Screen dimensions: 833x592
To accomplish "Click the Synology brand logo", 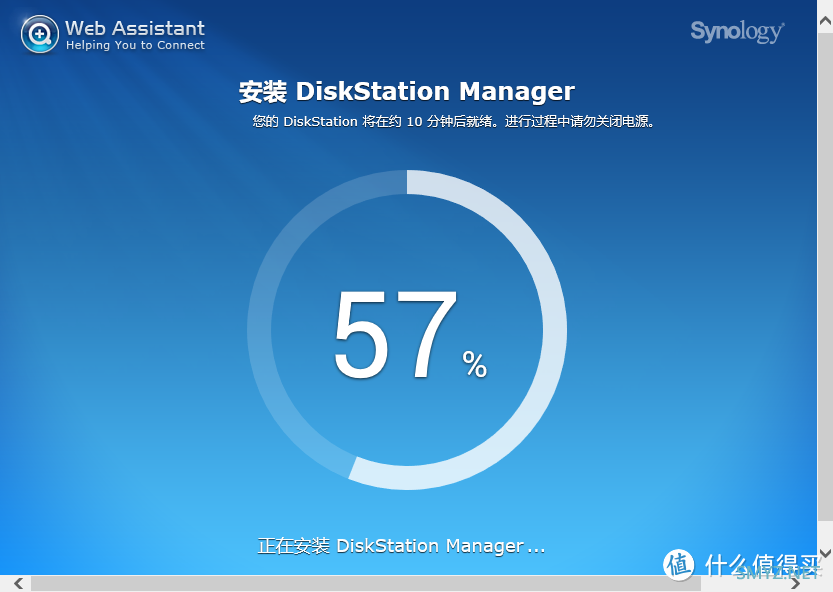I will click(737, 32).
